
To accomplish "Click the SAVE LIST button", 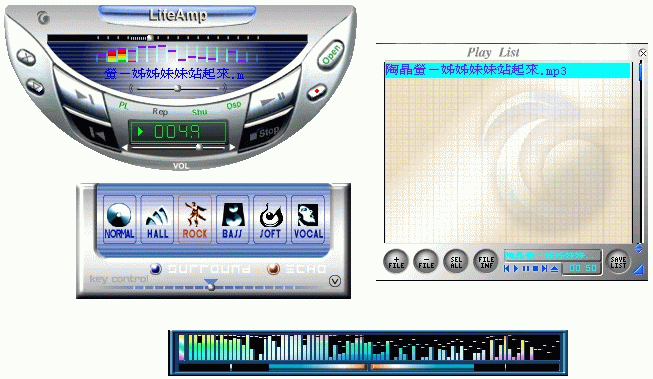I will 618,262.
